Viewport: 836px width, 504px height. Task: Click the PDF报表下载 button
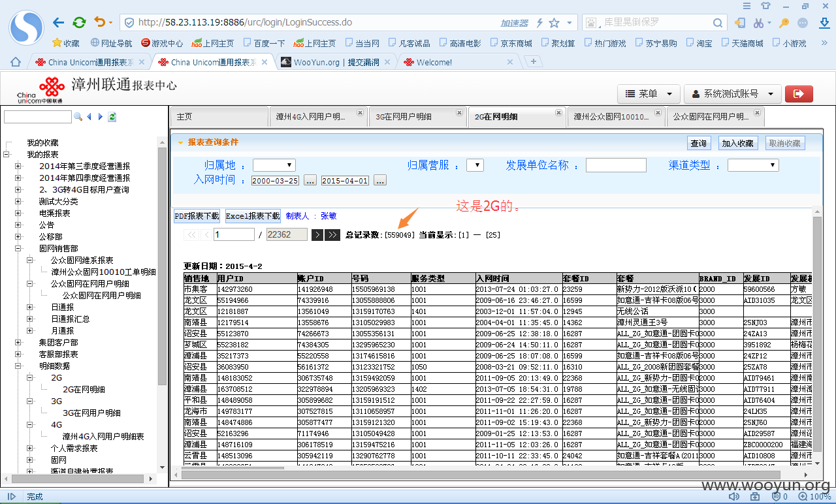(197, 215)
